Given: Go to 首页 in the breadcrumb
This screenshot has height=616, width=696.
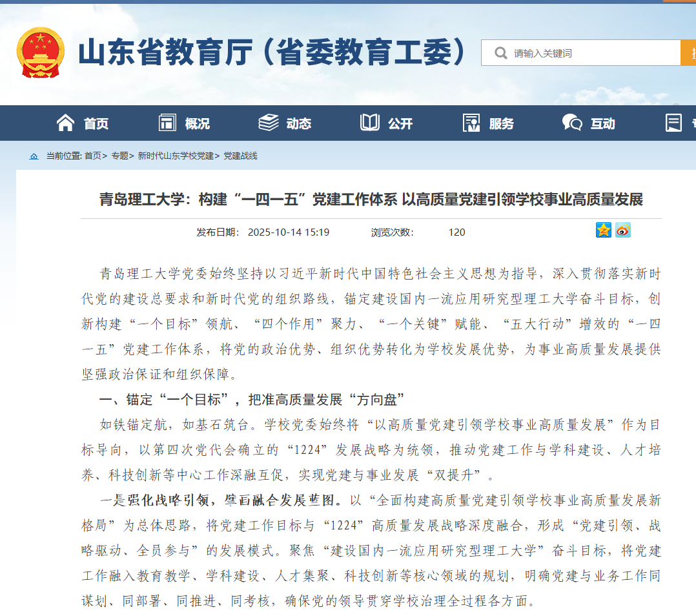Looking at the screenshot, I should pyautogui.click(x=92, y=156).
